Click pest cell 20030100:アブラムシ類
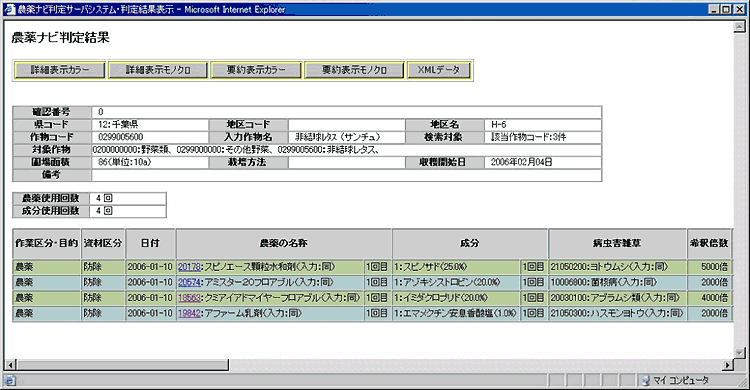The width and height of the screenshot is (750, 390). tap(617, 298)
